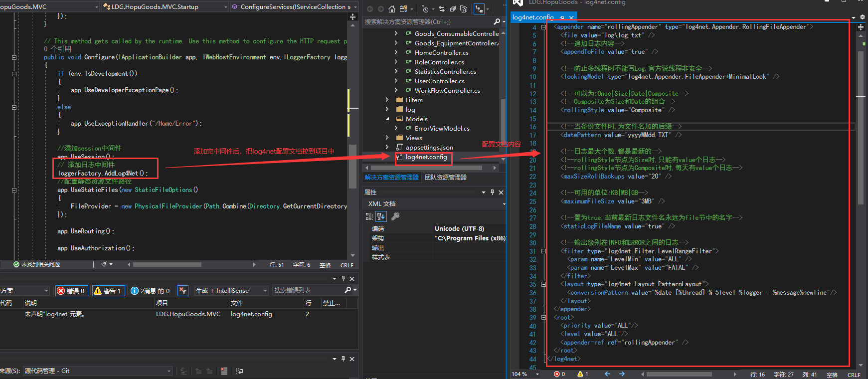
Task: Select the undeclared log4net element warning row
Action: click(x=179, y=314)
